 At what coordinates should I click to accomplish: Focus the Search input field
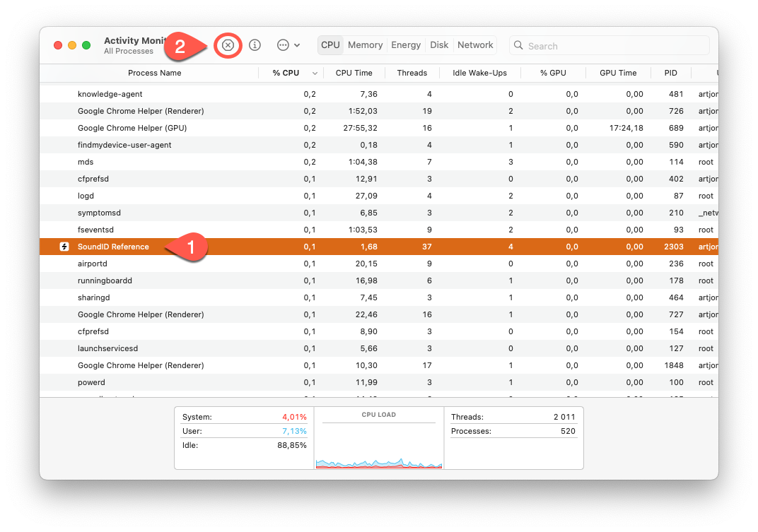point(609,45)
